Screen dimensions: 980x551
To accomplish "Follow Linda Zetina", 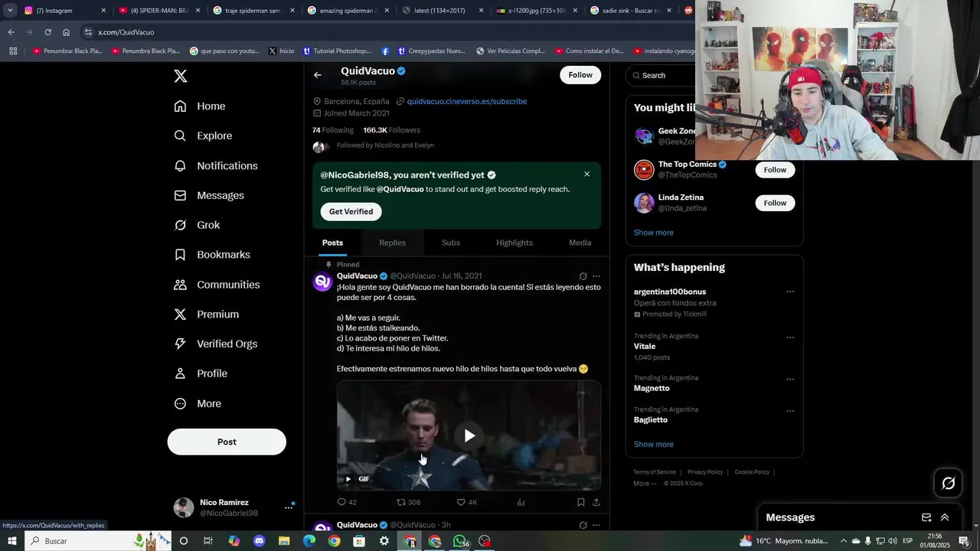I will point(775,203).
